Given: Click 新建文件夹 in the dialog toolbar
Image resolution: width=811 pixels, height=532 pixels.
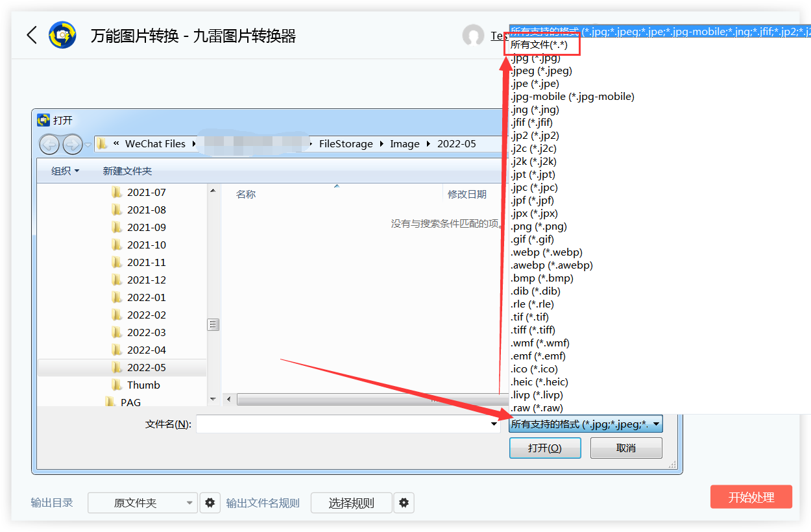Looking at the screenshot, I should (x=127, y=171).
